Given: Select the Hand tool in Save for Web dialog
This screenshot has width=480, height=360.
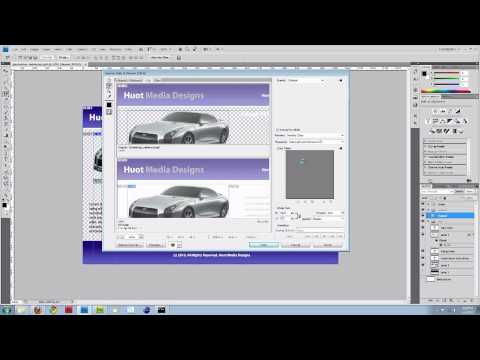Looking at the screenshot, I should [109, 80].
